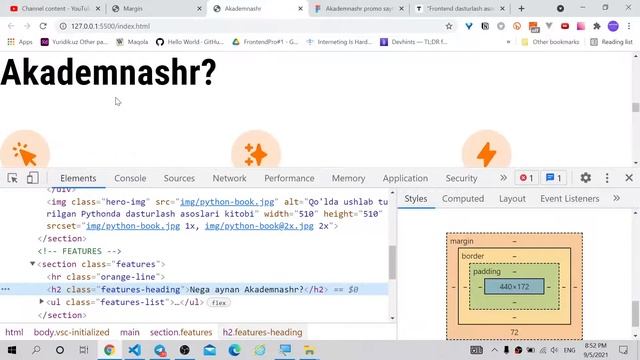Select the Computed sub-tab

coord(463,199)
